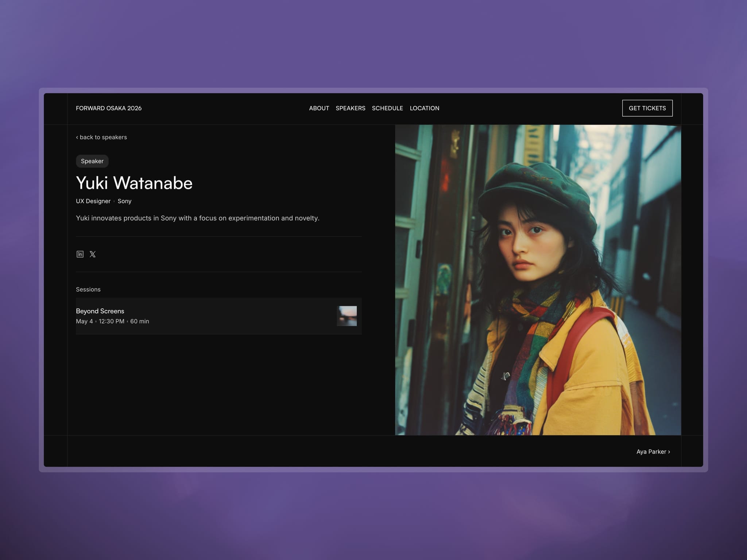Screen dimensions: 747x560
Task: Open the LOCATION nav link
Action: tap(424, 108)
